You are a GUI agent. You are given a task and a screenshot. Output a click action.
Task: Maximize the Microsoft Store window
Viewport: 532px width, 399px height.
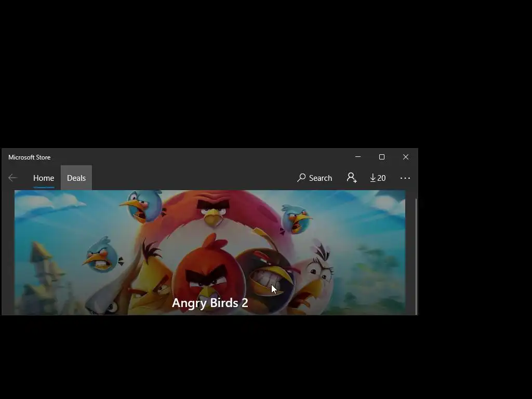click(382, 157)
